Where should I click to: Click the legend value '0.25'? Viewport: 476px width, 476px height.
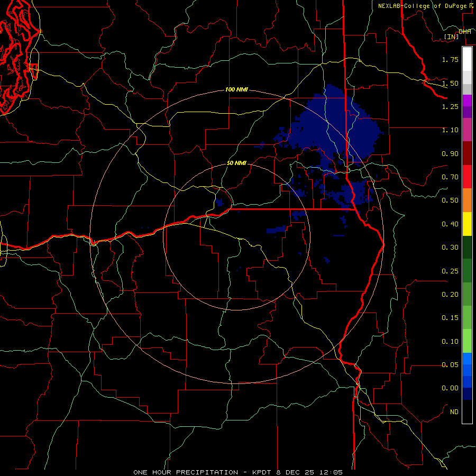[450, 271]
